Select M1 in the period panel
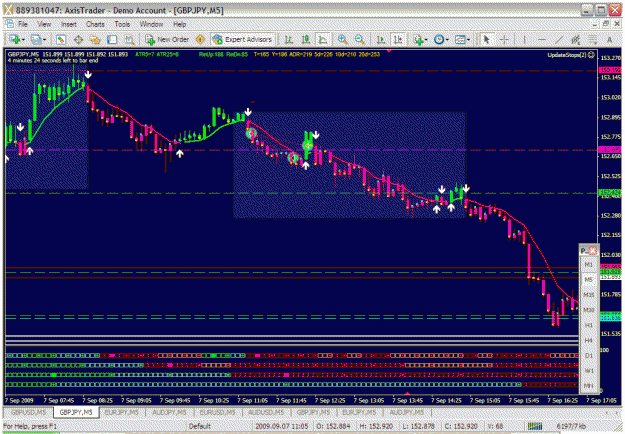This screenshot has height=434, width=625. tap(588, 265)
